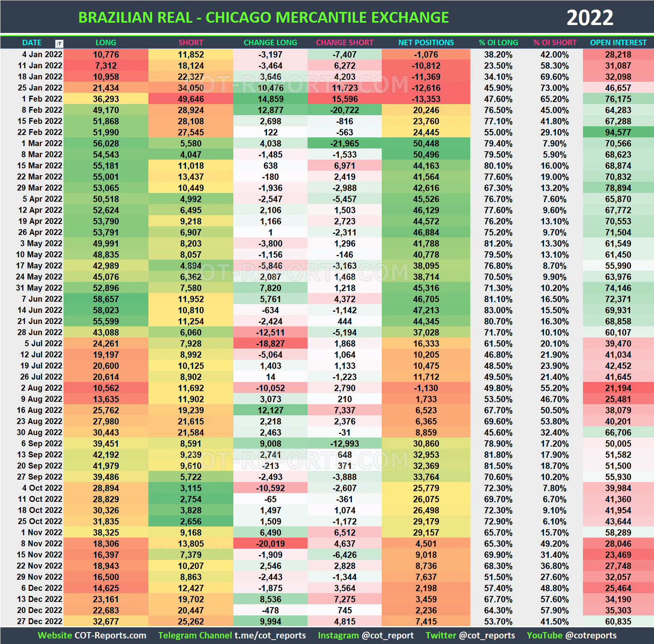The height and width of the screenshot is (644, 654).
Task: Click the 2022 year label
Action: point(590,17)
